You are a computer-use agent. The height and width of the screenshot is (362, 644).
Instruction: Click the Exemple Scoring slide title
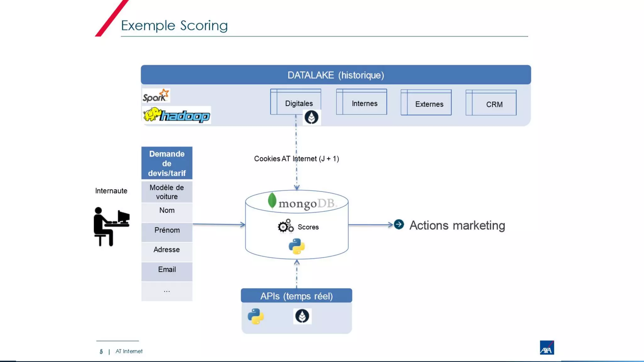tap(174, 25)
